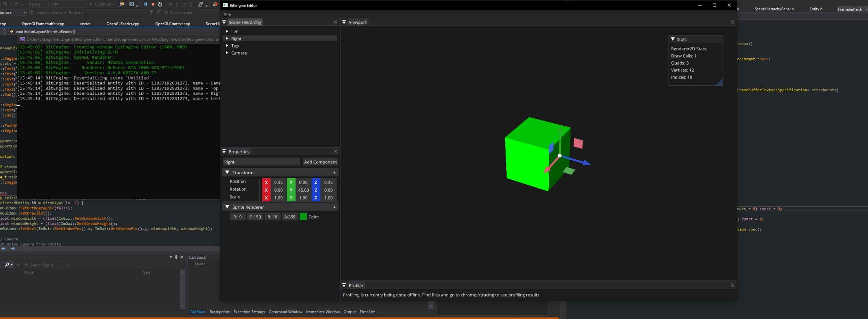Adjust the A:255 alpha channel field
Screen dimensions: 868x319
point(290,217)
